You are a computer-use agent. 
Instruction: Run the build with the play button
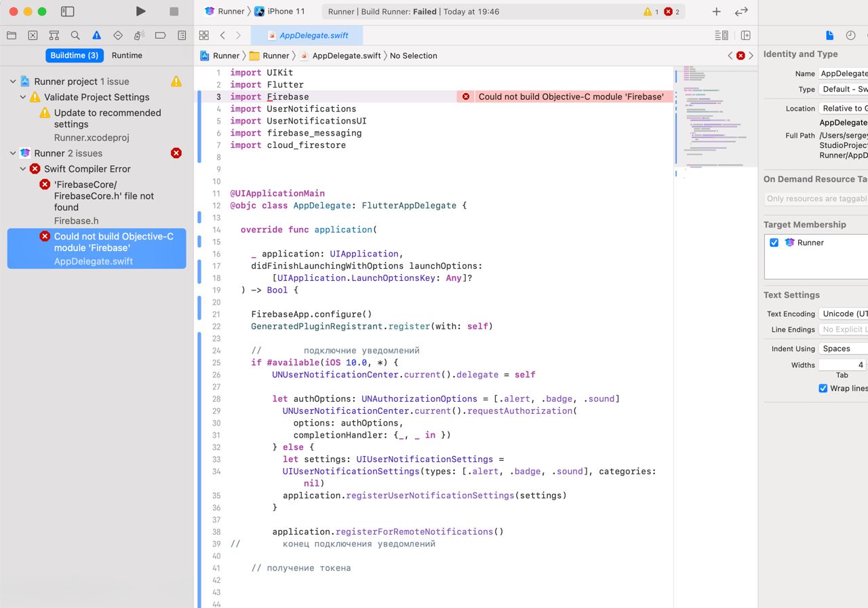click(x=140, y=12)
